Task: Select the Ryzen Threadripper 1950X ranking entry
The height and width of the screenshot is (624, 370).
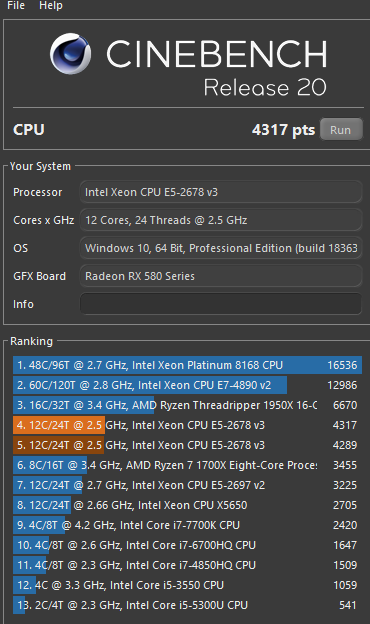Action: [x=187, y=405]
